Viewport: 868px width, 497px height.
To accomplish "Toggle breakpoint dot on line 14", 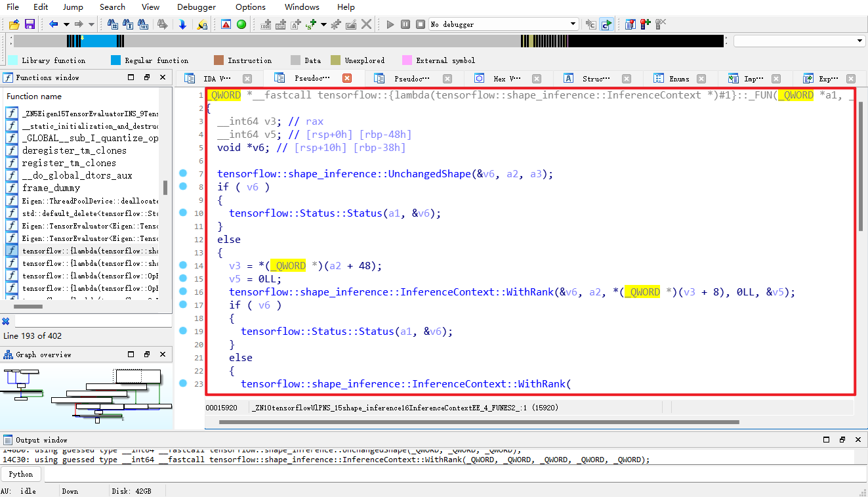I will point(183,266).
